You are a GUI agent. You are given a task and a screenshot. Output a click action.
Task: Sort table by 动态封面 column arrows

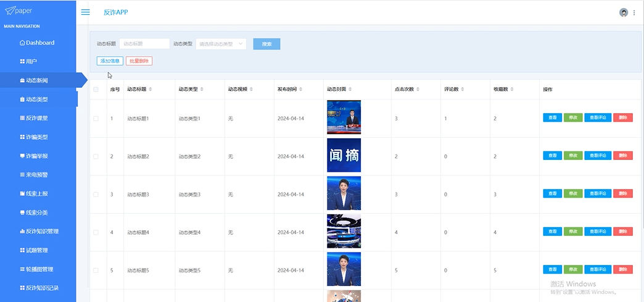point(350,90)
